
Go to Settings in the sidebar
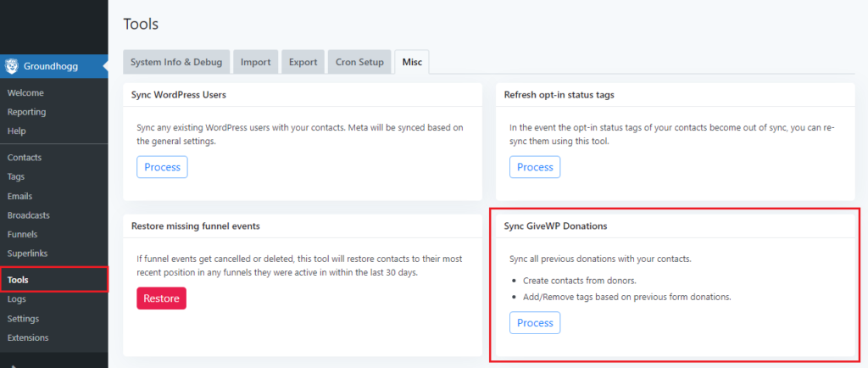tap(23, 319)
